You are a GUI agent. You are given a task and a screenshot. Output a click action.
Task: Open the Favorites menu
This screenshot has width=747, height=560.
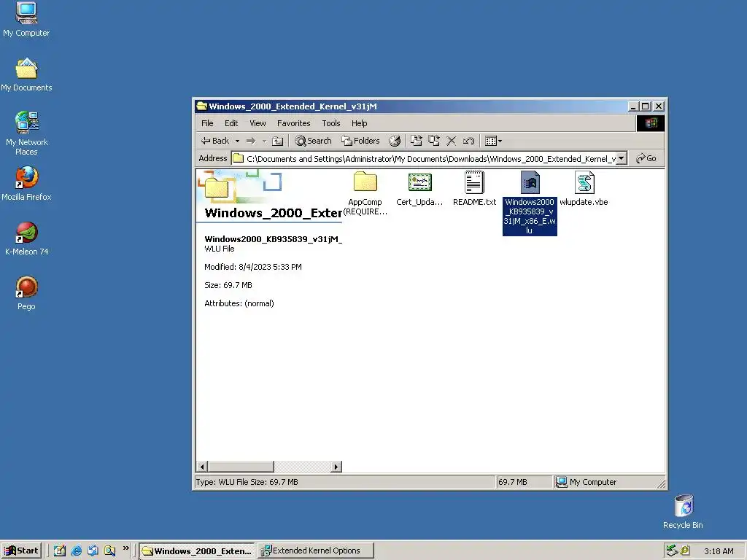tap(293, 123)
